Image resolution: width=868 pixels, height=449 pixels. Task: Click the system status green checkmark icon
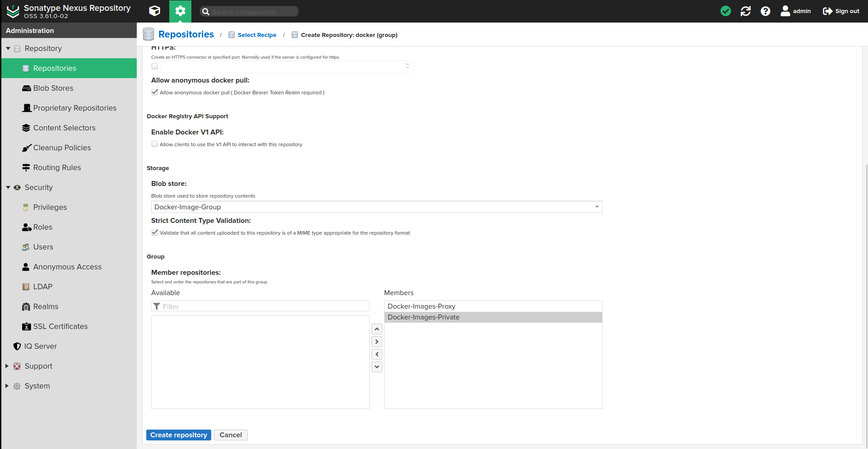tap(725, 11)
